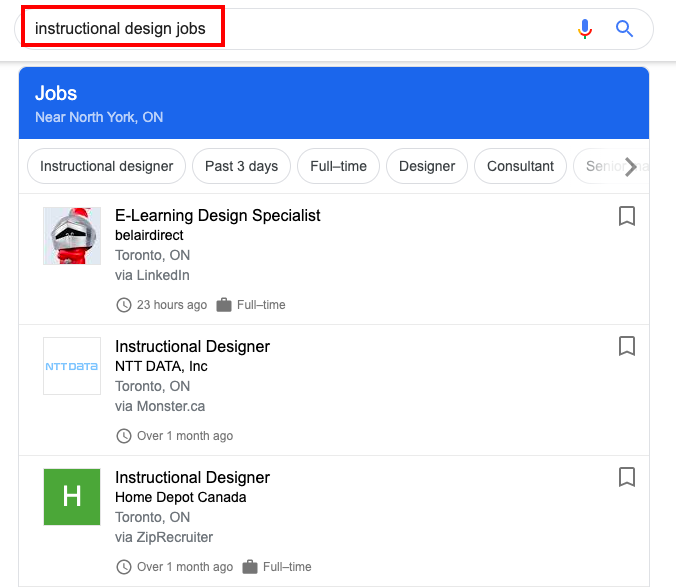
Task: Click the clock icon beside 23 hours ago
Action: click(124, 305)
